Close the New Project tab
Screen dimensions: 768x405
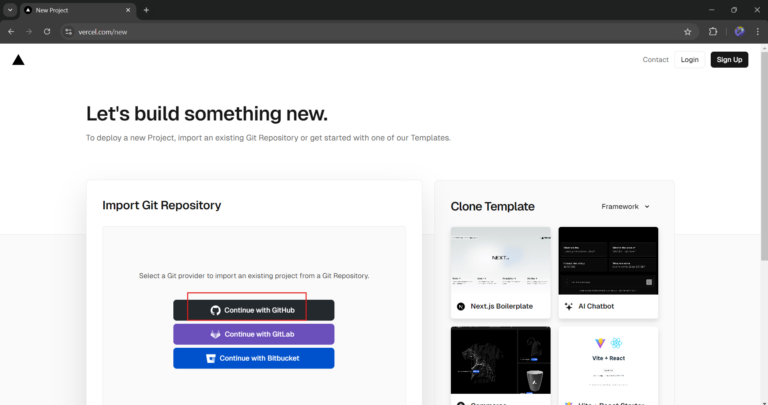click(x=128, y=10)
